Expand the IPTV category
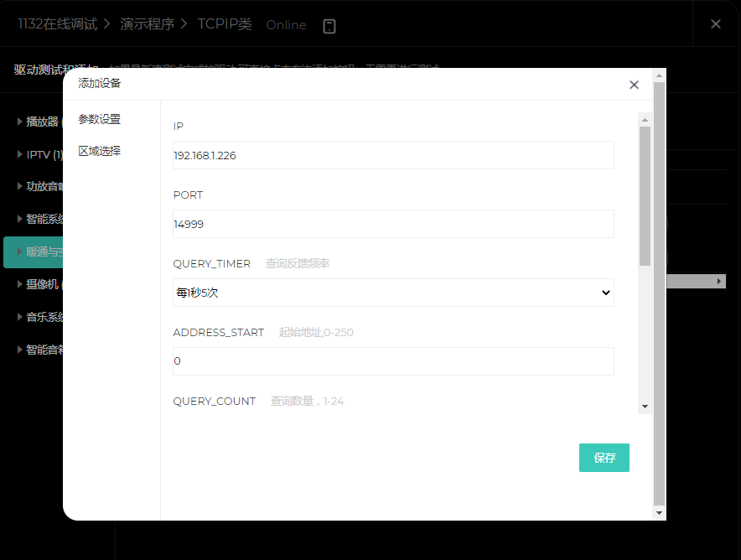The image size is (741, 560). (20, 154)
